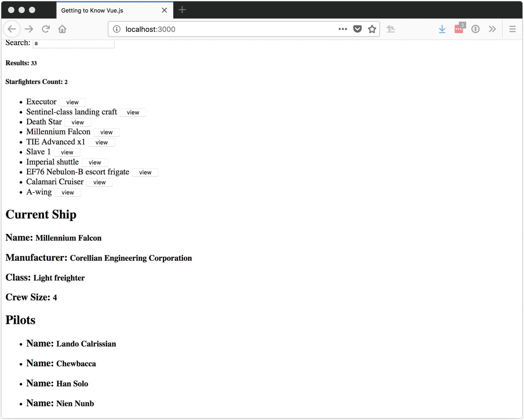Image resolution: width=524 pixels, height=420 pixels.
Task: Open the Firefox hamburger menu
Action: coord(512,29)
